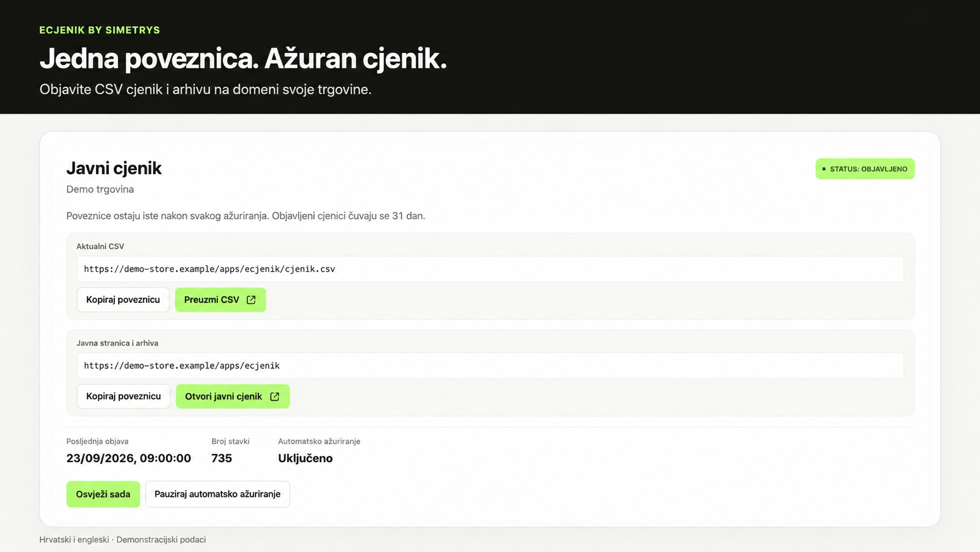Open the public price list with Otvori javni cjenik
The image size is (980, 552).
click(x=233, y=397)
